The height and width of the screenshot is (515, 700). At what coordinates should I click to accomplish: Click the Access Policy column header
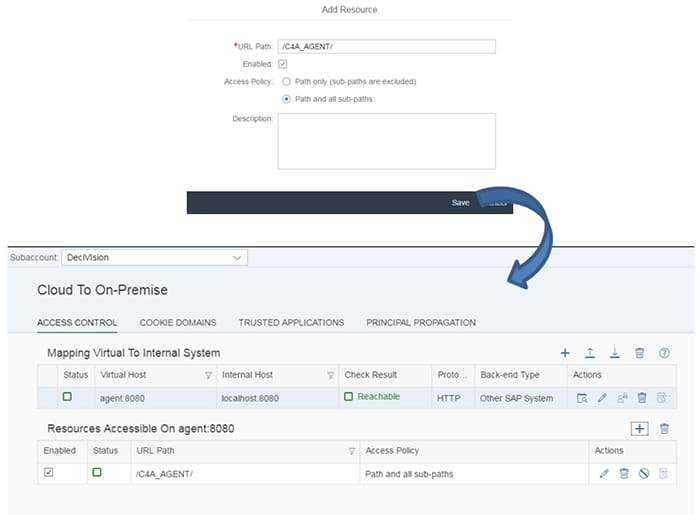474,451
